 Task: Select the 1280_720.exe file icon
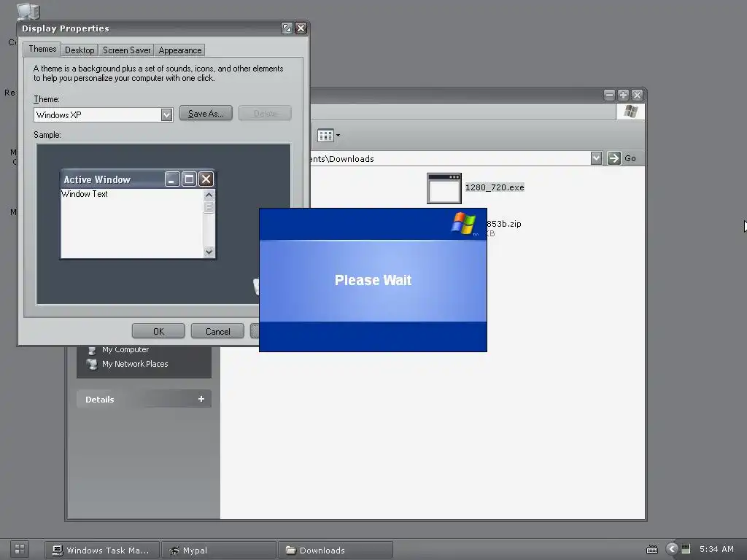[x=444, y=188]
